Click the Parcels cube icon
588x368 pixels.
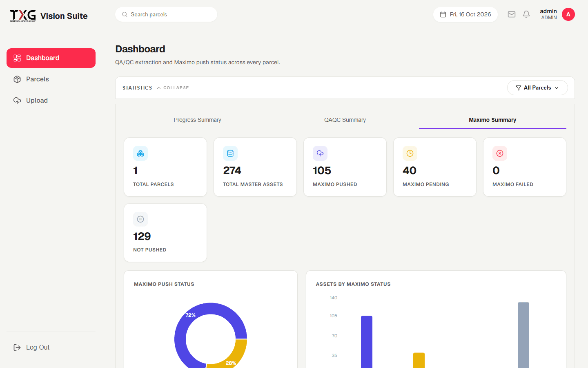[x=17, y=79]
